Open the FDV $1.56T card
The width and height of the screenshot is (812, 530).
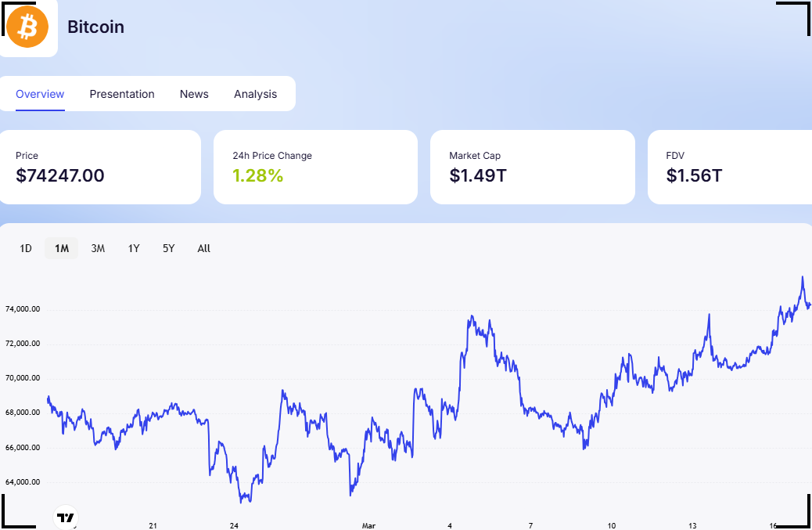(729, 167)
